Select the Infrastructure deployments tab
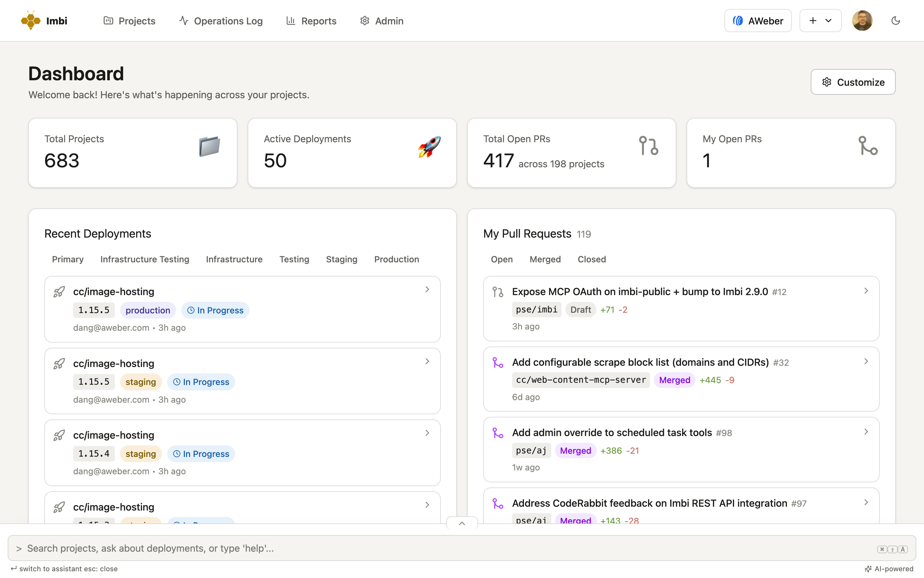The image size is (924, 578). click(234, 259)
